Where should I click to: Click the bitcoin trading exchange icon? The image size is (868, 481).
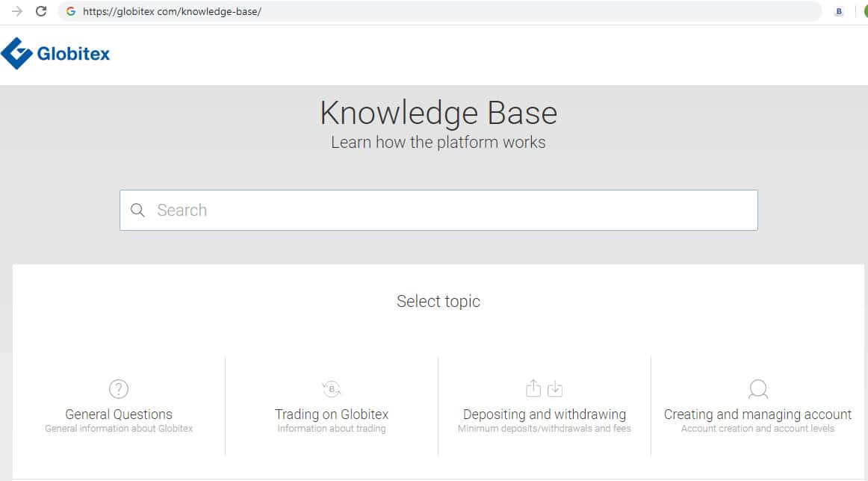[331, 389]
